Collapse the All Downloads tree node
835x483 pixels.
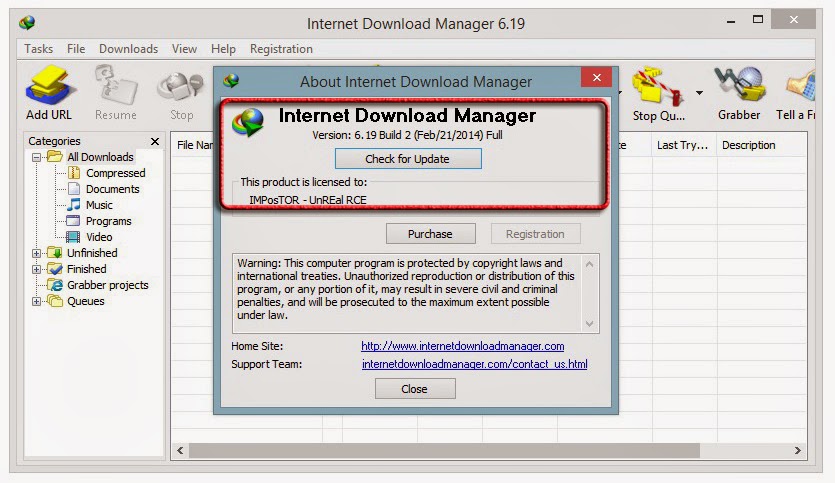[x=36, y=157]
